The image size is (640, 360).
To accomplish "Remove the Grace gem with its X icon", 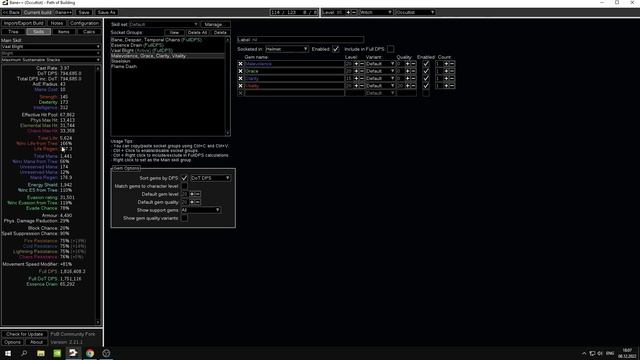I will pos(240,71).
